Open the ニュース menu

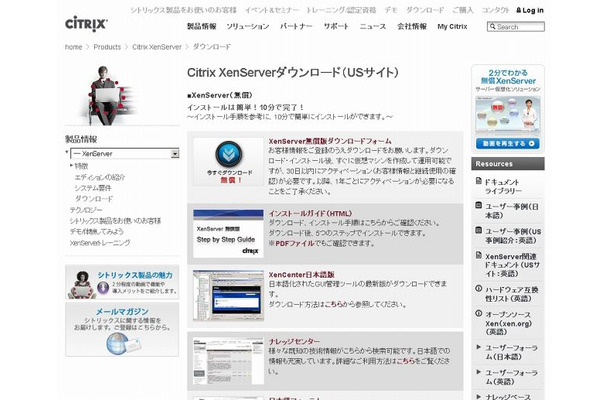tap(373, 26)
